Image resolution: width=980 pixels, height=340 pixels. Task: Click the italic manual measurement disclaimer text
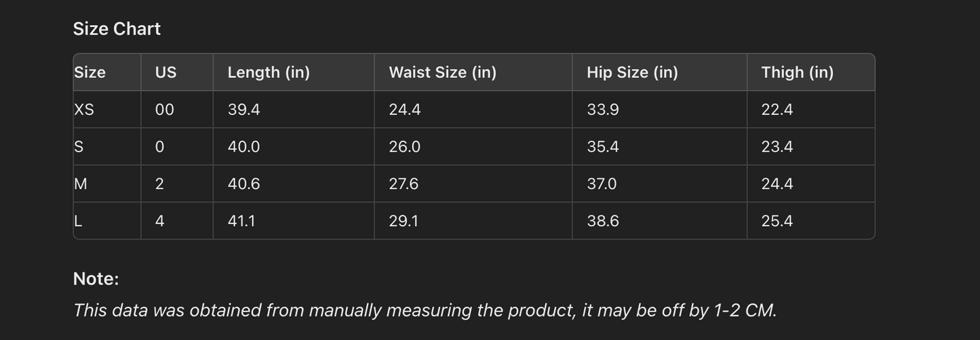pyautogui.click(x=425, y=310)
